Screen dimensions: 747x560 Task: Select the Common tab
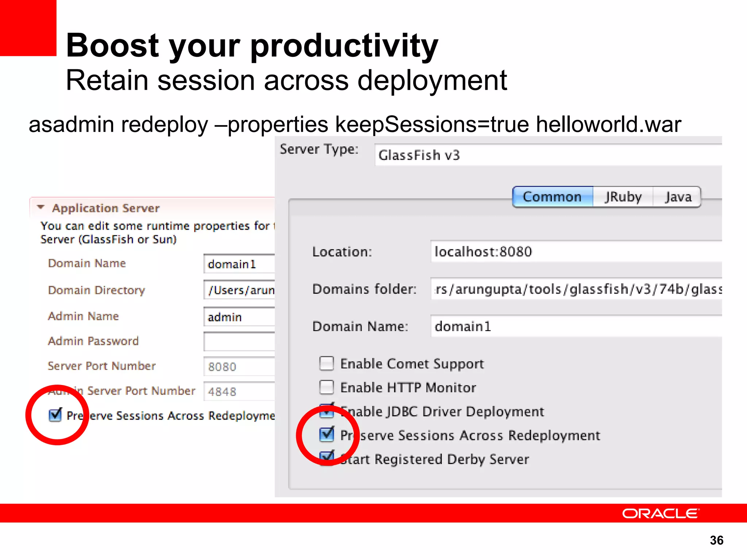[x=552, y=197]
